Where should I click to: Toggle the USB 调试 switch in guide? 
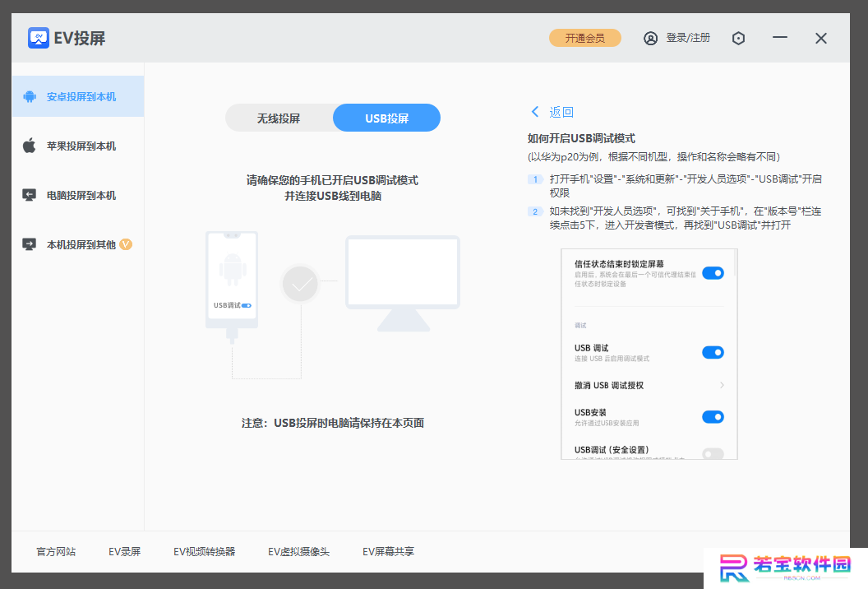click(x=713, y=352)
